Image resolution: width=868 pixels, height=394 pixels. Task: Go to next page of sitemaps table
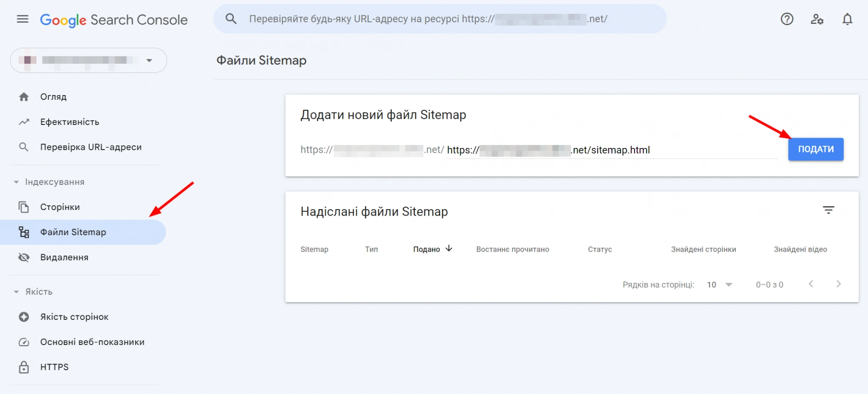pos(838,284)
